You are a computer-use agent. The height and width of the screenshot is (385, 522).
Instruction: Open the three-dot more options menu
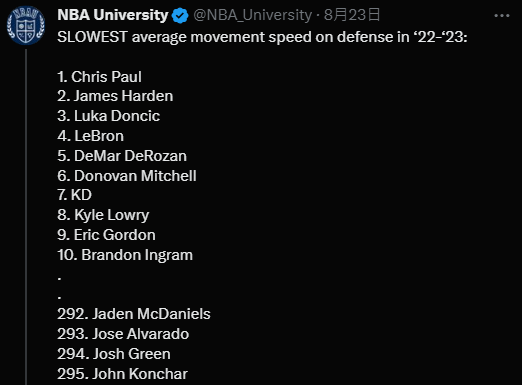pos(502,16)
